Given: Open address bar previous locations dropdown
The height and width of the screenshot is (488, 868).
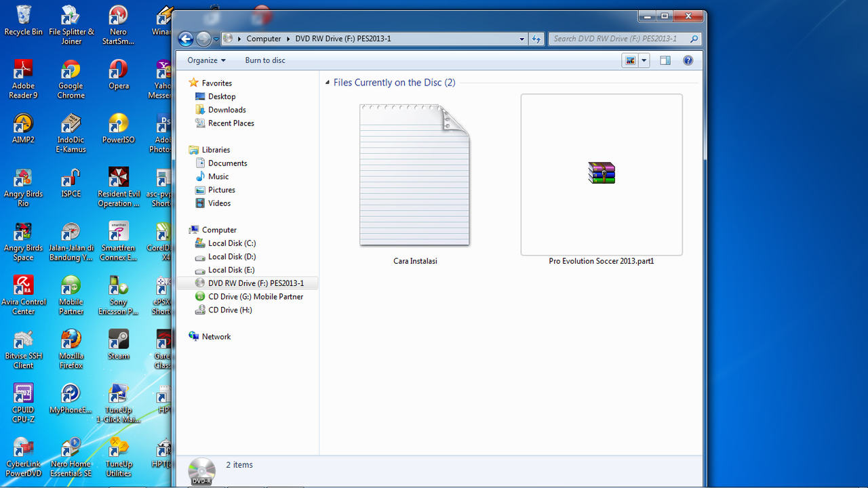Looking at the screenshot, I should coord(521,39).
